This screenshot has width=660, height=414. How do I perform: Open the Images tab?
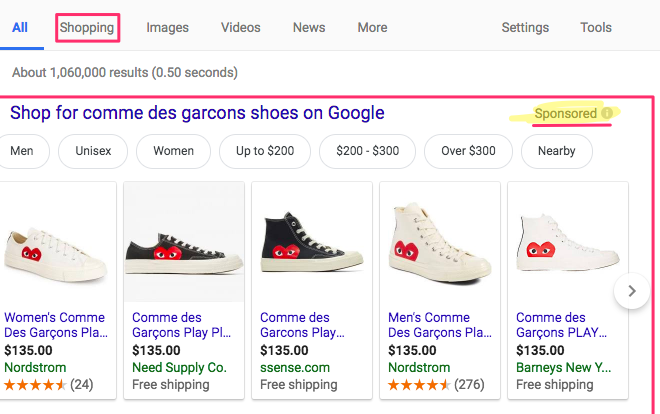(x=168, y=27)
